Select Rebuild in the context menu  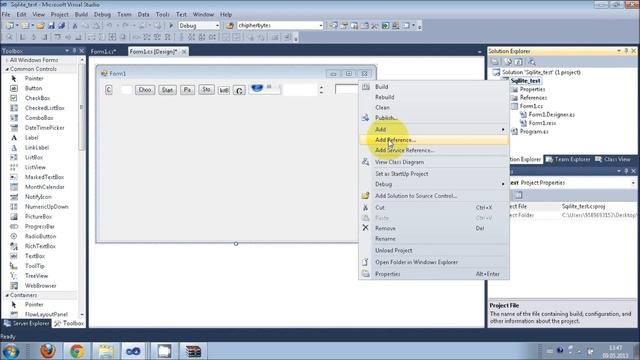433,97
